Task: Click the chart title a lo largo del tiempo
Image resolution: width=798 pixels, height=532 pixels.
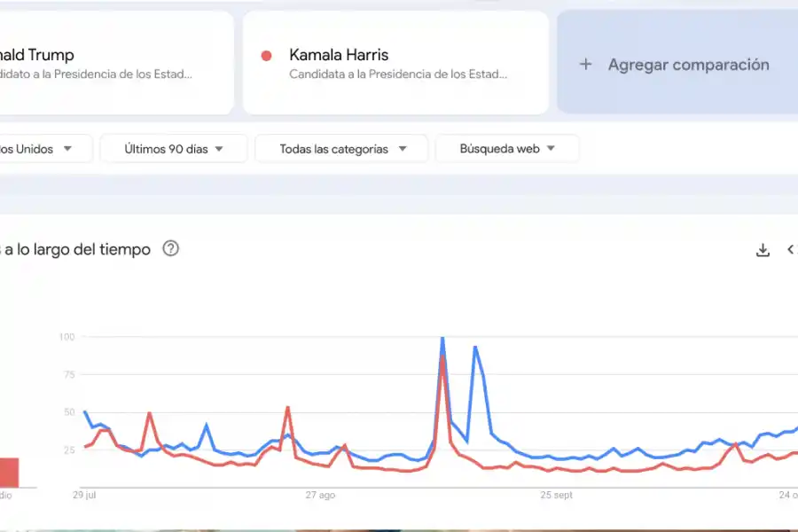Action: (x=75, y=249)
